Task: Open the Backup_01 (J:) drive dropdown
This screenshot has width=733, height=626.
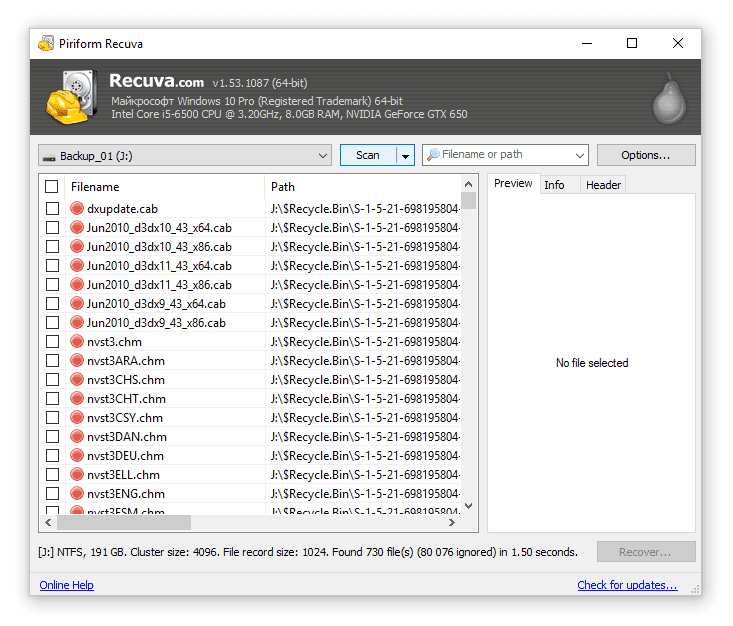Action: click(185, 155)
